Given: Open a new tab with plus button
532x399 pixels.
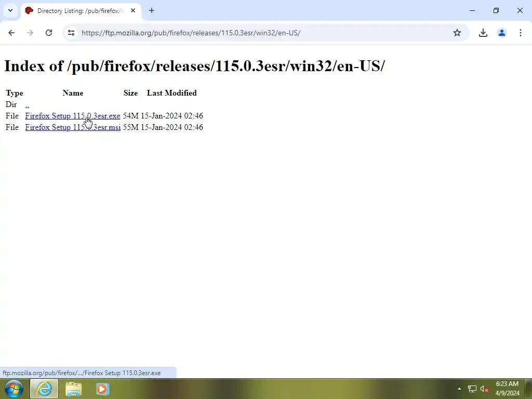Looking at the screenshot, I should click(152, 10).
